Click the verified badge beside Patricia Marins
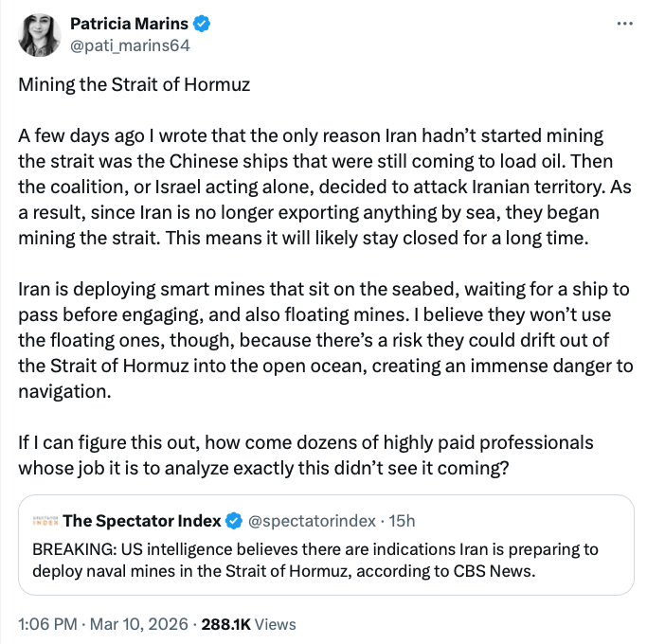647x644 pixels. point(202,23)
